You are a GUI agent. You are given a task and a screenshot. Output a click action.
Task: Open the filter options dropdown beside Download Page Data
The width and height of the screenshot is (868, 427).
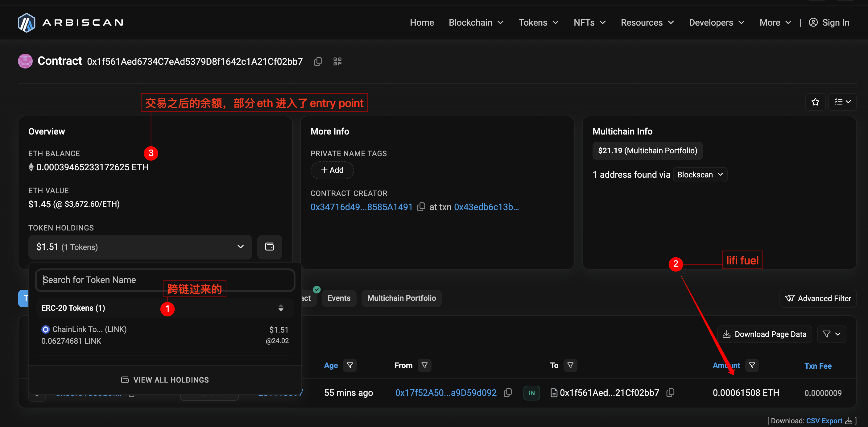coord(832,334)
